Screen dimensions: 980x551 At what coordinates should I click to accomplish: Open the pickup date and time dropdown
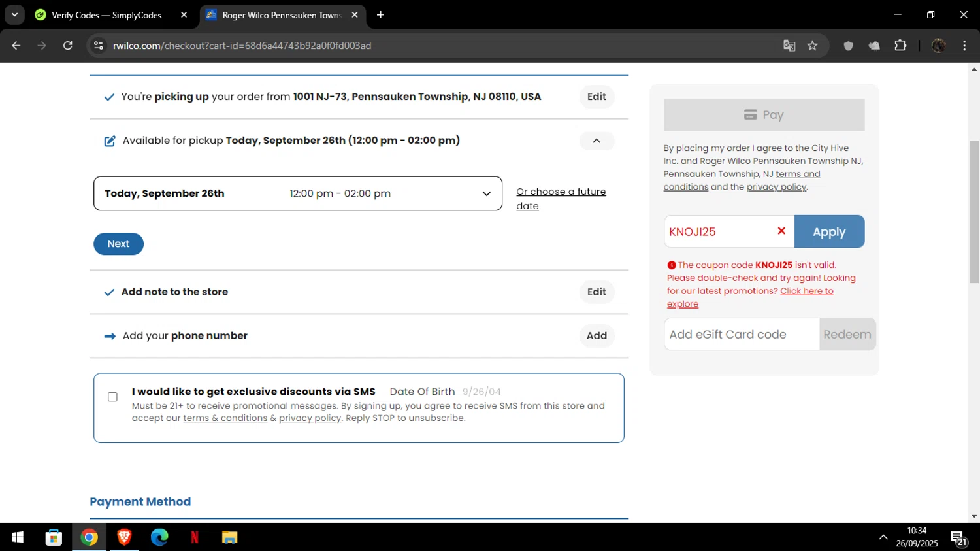[298, 193]
